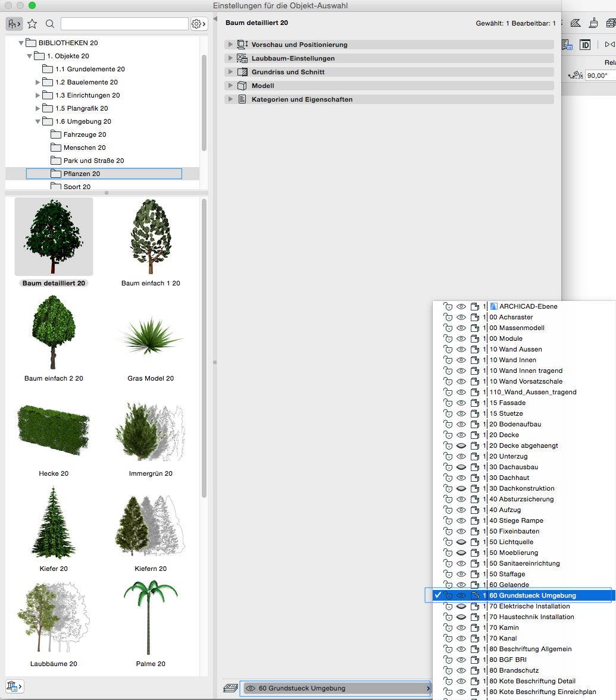Image resolution: width=616 pixels, height=700 pixels.
Task: Click the paintbrush icon in the toolbar
Action: point(593,23)
